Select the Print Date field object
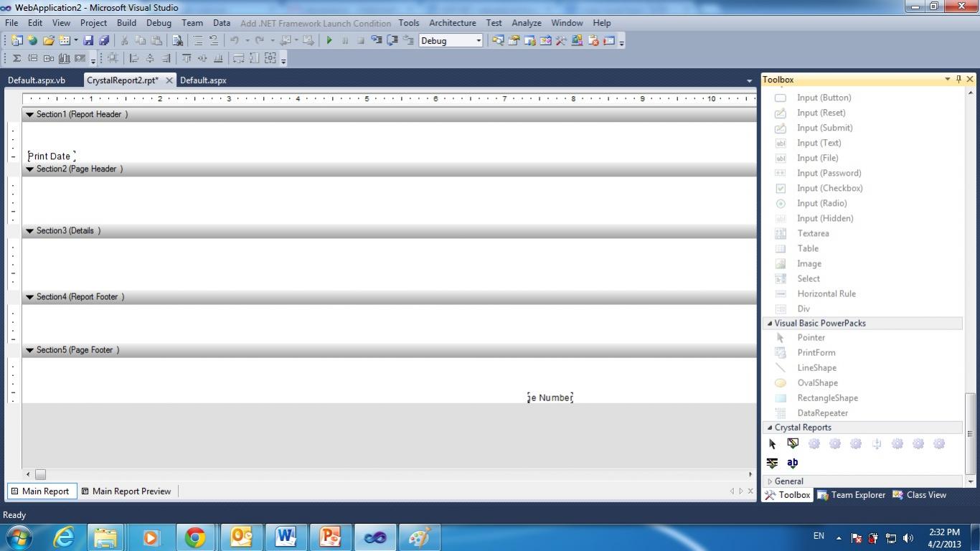The height and width of the screenshot is (551, 980). [51, 156]
